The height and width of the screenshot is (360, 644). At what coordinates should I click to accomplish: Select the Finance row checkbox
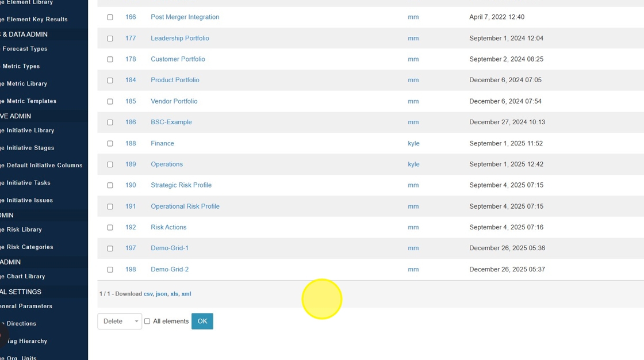(110, 144)
